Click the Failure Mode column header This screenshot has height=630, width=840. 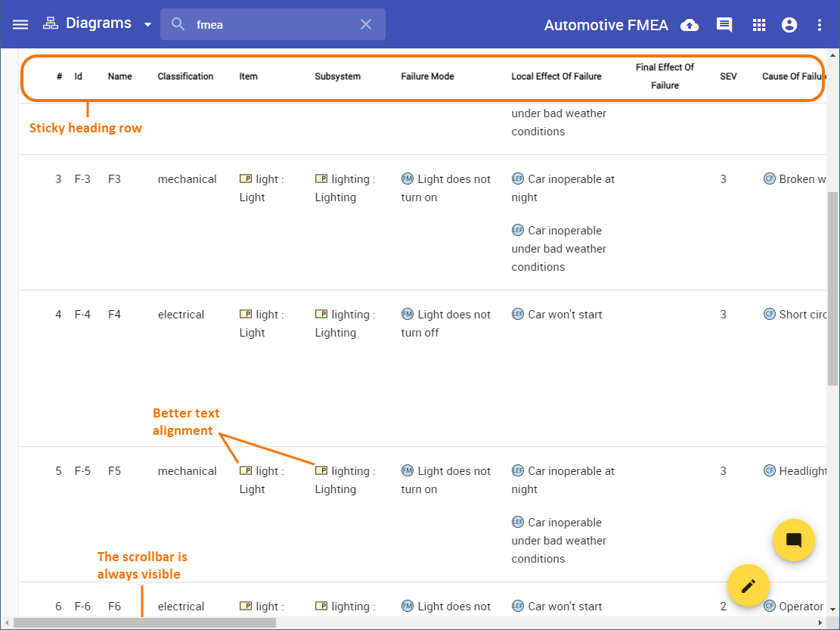(427, 76)
